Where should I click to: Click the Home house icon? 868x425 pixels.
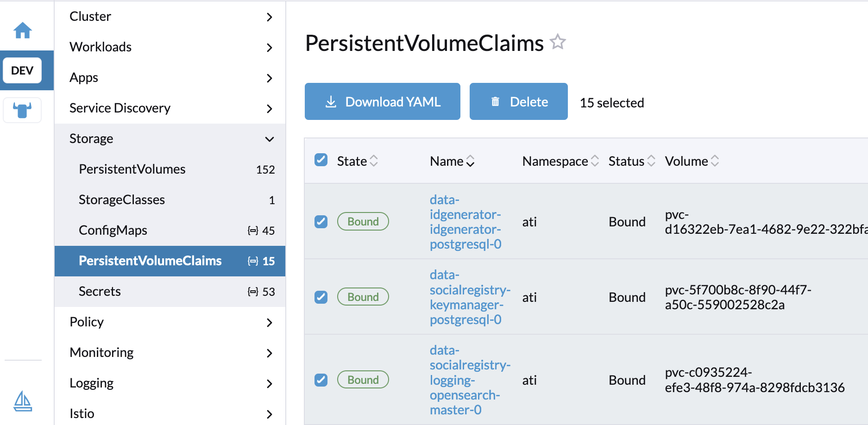tap(23, 31)
